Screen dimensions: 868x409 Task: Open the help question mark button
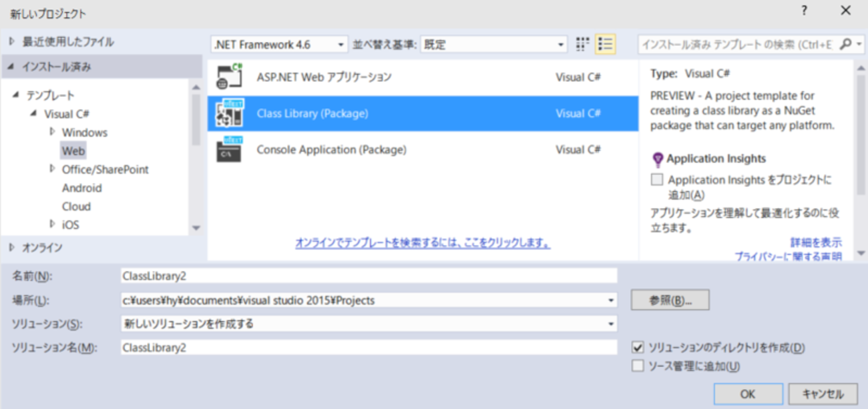[805, 11]
